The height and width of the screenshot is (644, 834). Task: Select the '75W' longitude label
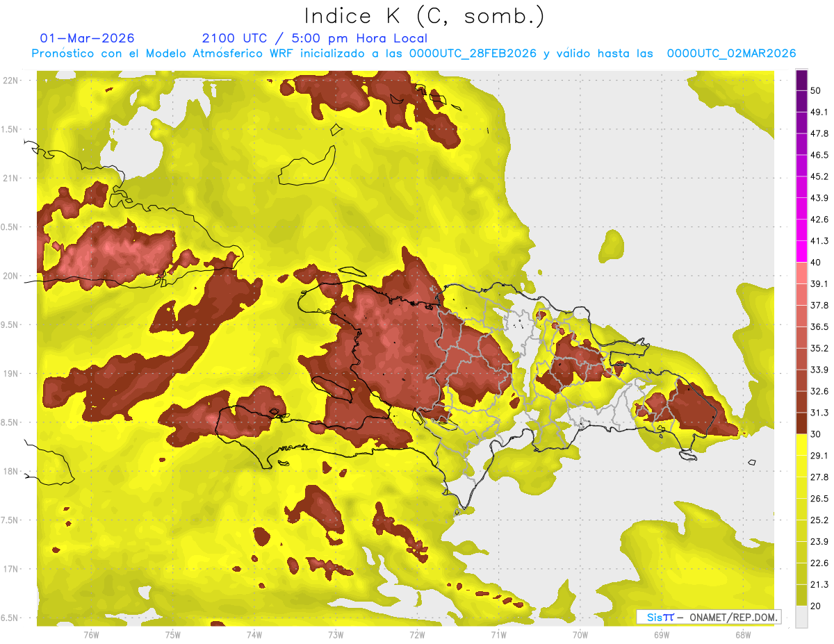(173, 634)
